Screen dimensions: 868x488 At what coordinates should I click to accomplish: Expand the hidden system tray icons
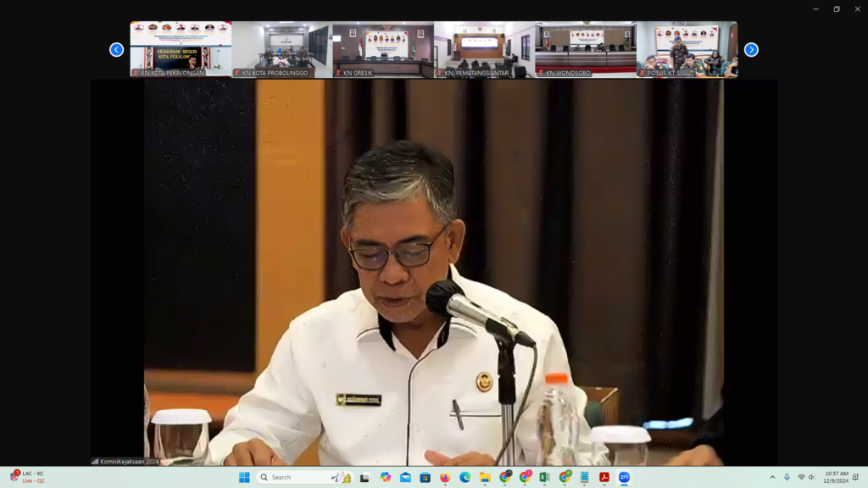(x=772, y=477)
